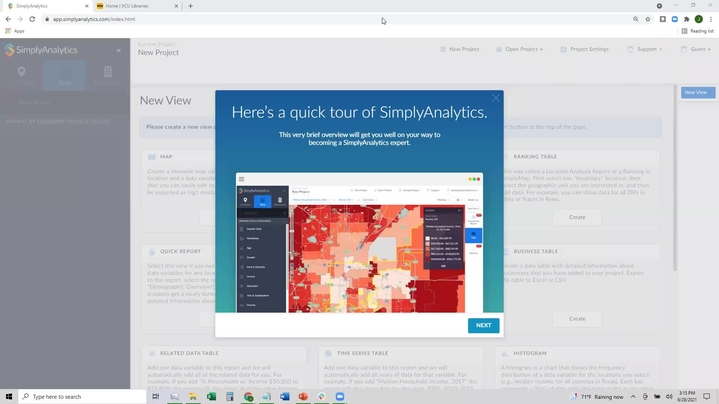Open Zoom from the taskbar
The width and height of the screenshot is (719, 404).
coord(340,397)
